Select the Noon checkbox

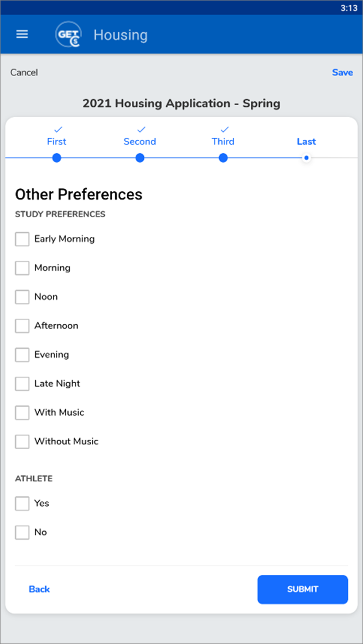(x=22, y=297)
